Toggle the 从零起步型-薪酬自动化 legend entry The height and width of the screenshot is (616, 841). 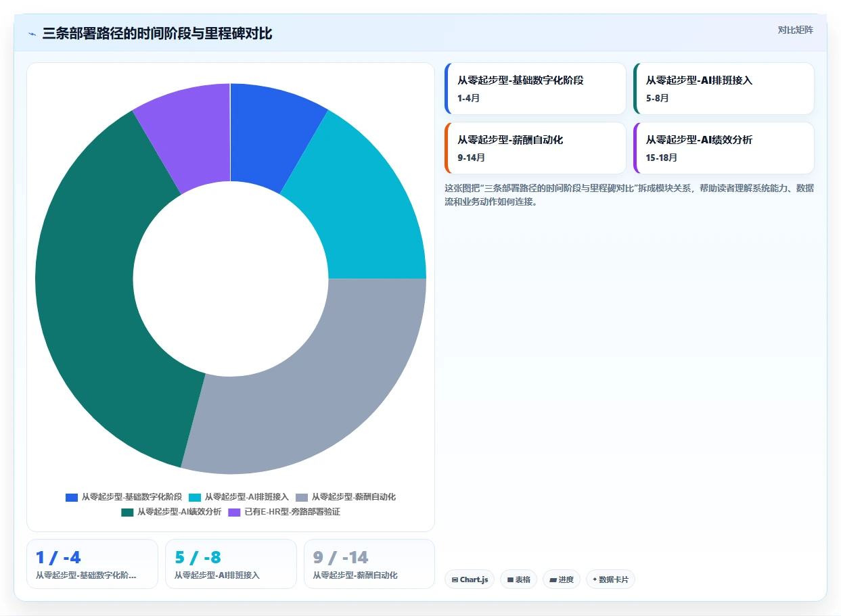346,497
